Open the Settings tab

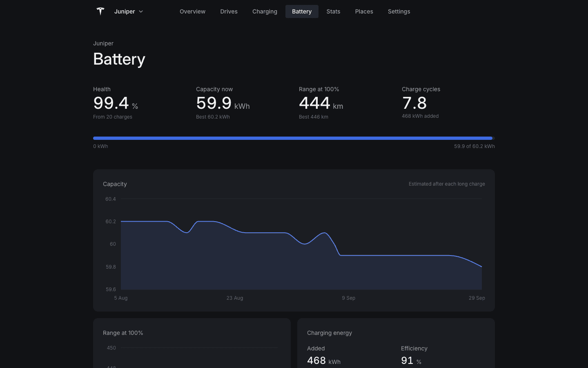pyautogui.click(x=399, y=11)
